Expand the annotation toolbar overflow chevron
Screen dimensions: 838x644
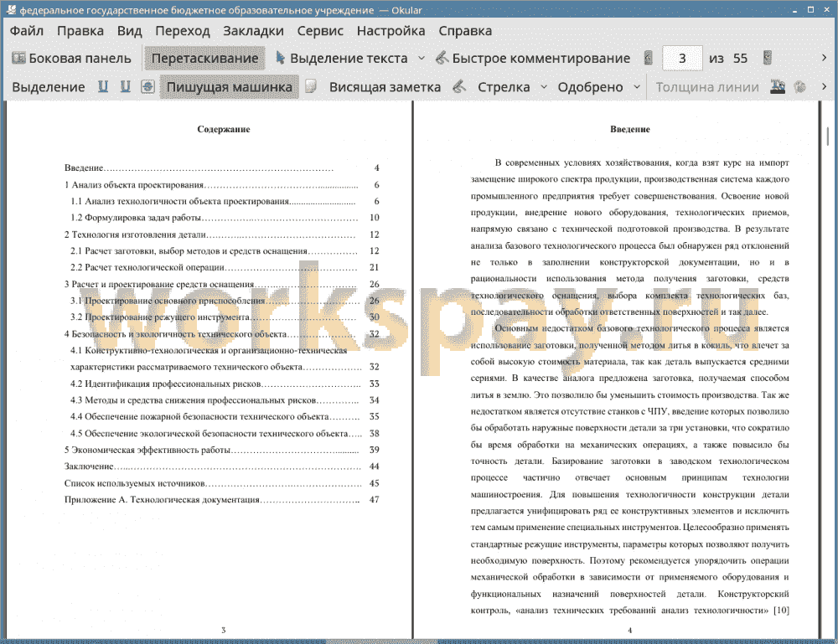click(824, 86)
